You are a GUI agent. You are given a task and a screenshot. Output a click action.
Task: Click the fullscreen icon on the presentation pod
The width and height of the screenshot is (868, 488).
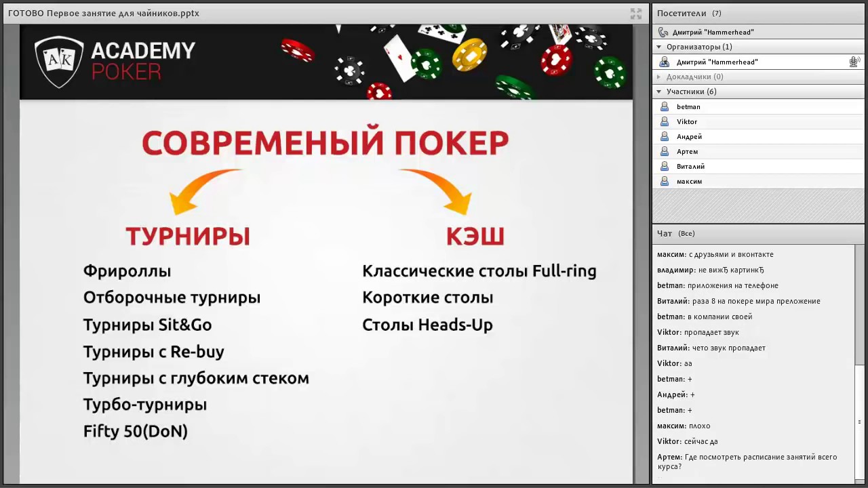point(635,14)
